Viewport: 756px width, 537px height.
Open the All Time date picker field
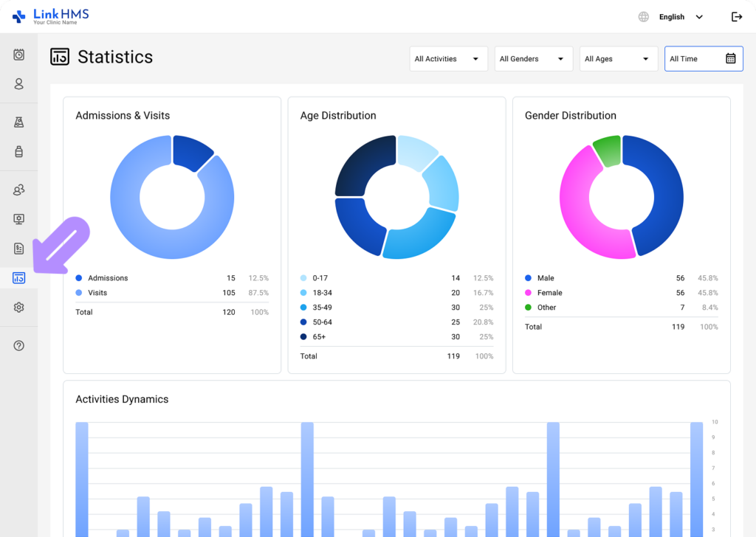pos(703,59)
